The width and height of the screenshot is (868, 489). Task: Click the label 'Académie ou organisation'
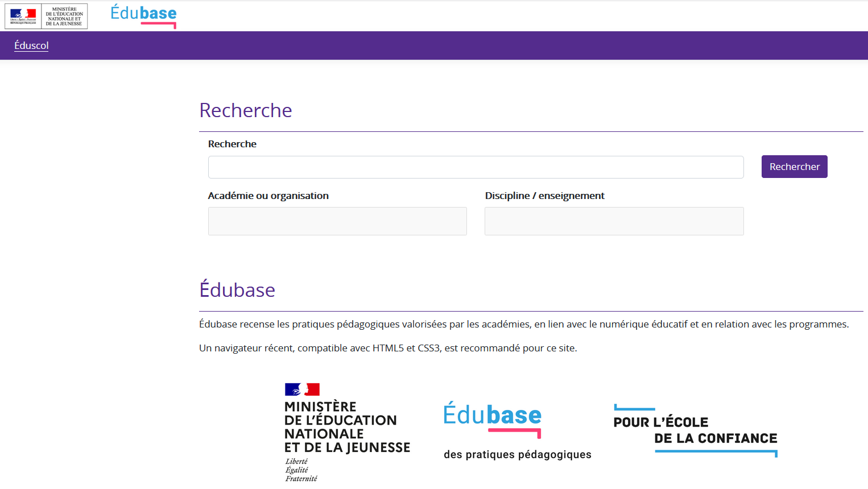pyautogui.click(x=268, y=196)
